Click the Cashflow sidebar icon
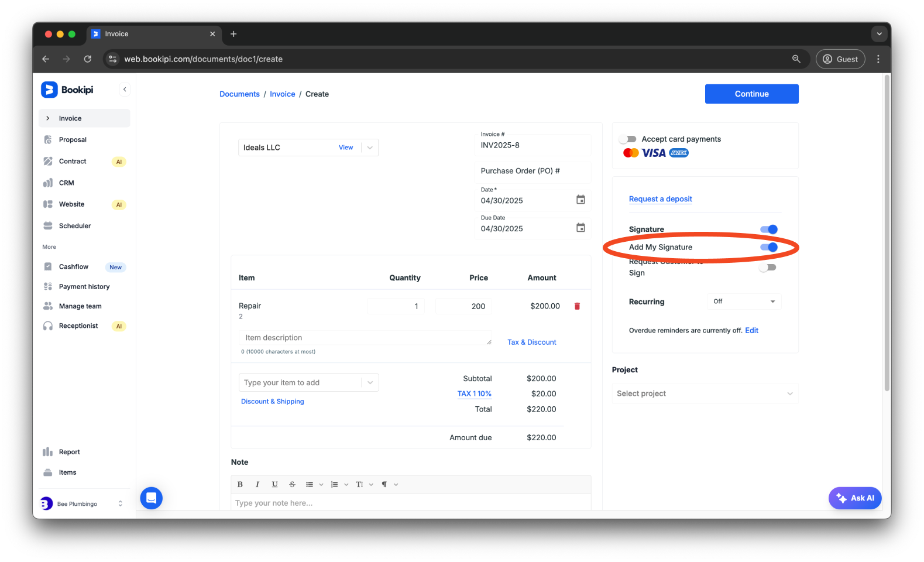The height and width of the screenshot is (562, 924). click(x=48, y=266)
